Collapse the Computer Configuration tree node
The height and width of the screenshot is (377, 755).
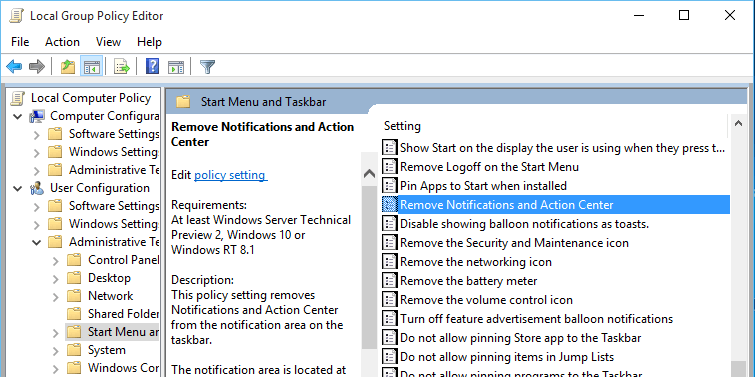coord(18,117)
